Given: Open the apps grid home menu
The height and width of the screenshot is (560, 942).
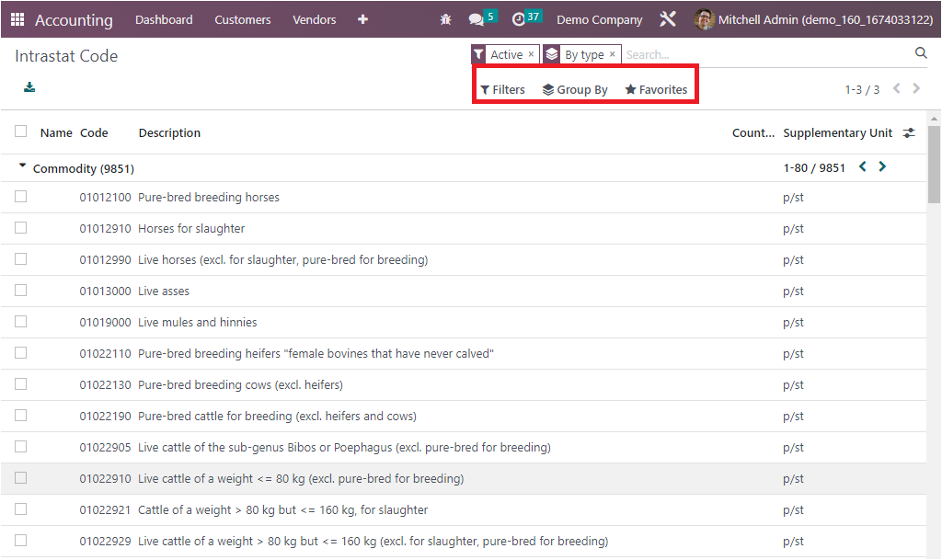Looking at the screenshot, I should pos(17,19).
